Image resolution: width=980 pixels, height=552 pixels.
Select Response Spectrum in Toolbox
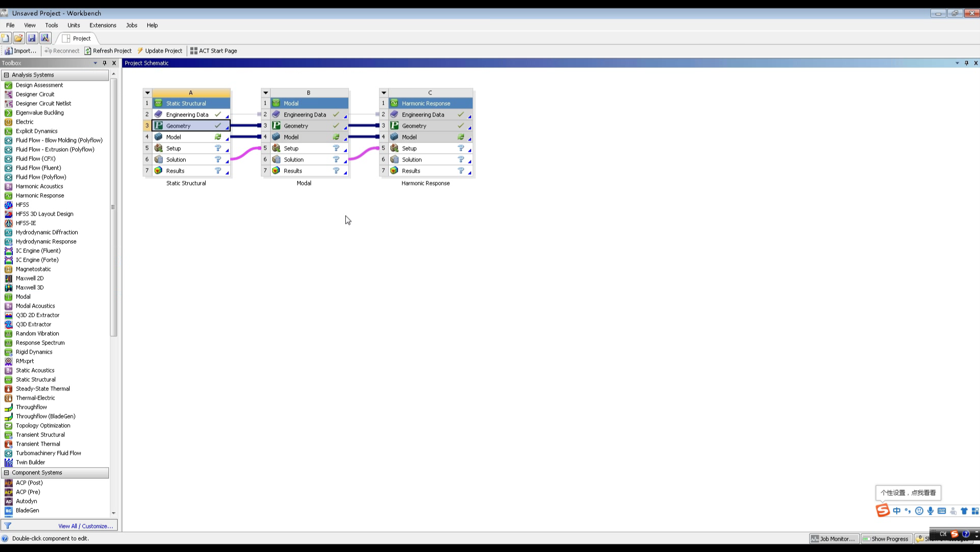pyautogui.click(x=40, y=343)
